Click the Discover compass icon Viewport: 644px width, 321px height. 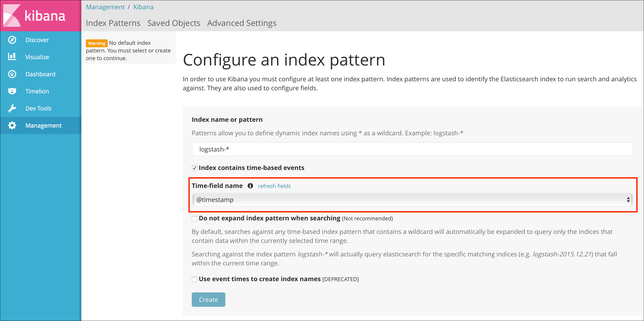pyautogui.click(x=12, y=40)
